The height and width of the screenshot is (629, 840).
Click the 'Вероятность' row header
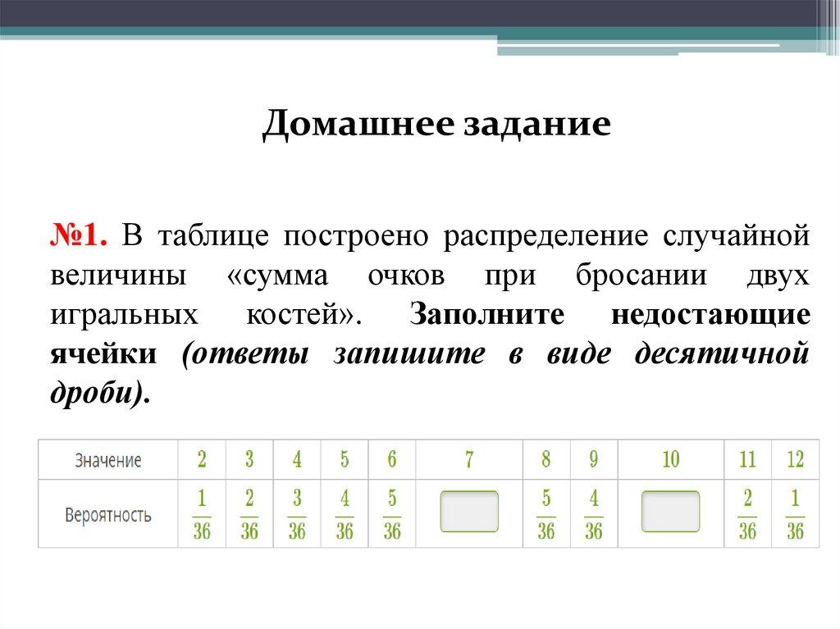[x=108, y=515]
